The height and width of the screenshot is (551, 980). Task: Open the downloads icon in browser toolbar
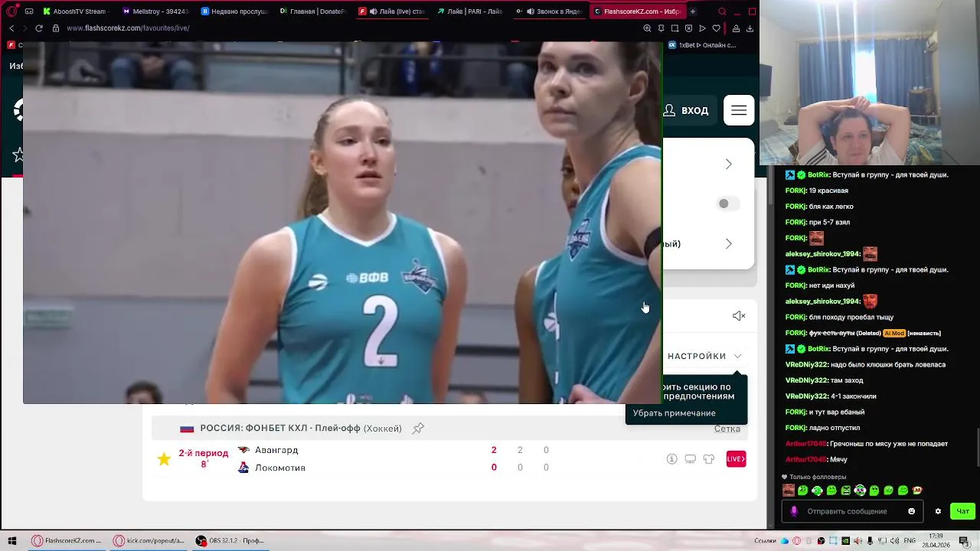(750, 28)
